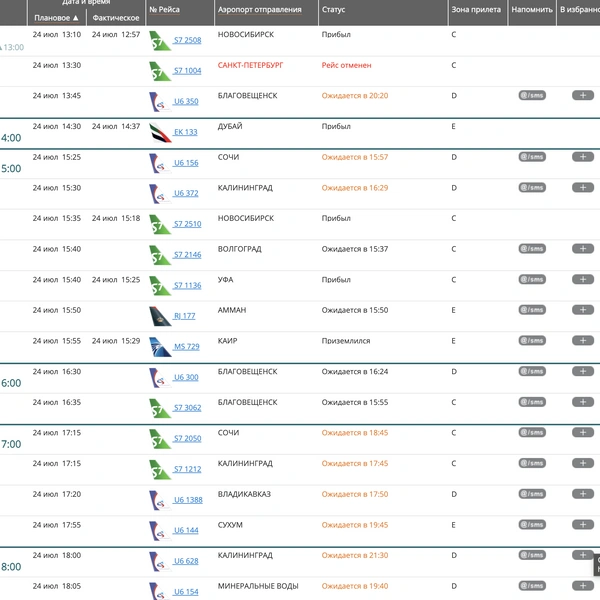Click the Статус column header
Screen dimensions: 600x600
(x=333, y=10)
